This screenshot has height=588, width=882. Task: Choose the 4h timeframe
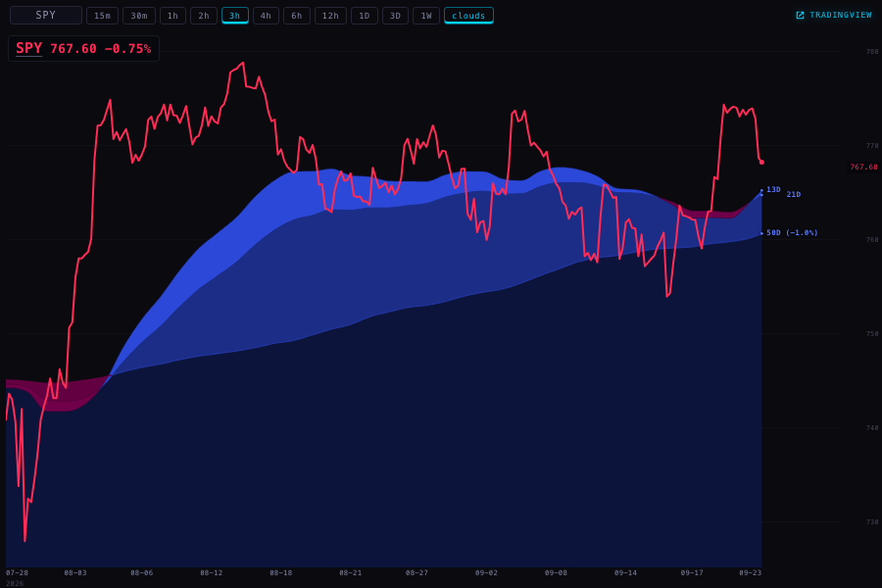[x=266, y=16]
